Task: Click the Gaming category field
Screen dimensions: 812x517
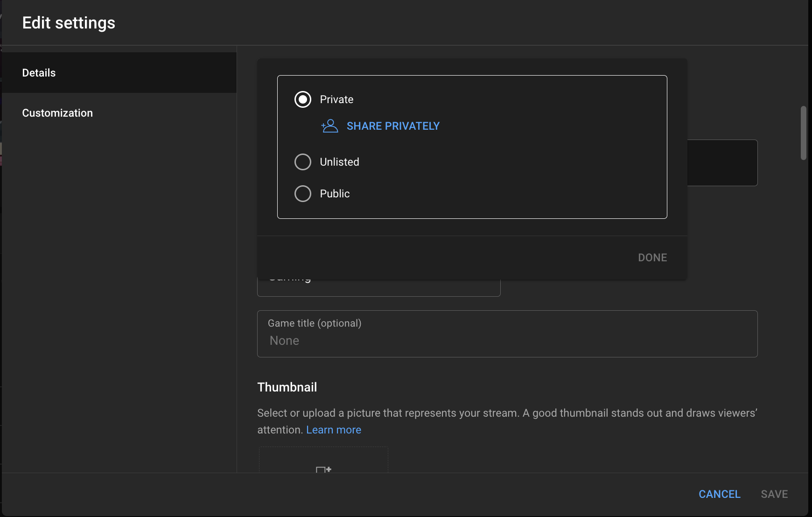Action: tap(378, 280)
